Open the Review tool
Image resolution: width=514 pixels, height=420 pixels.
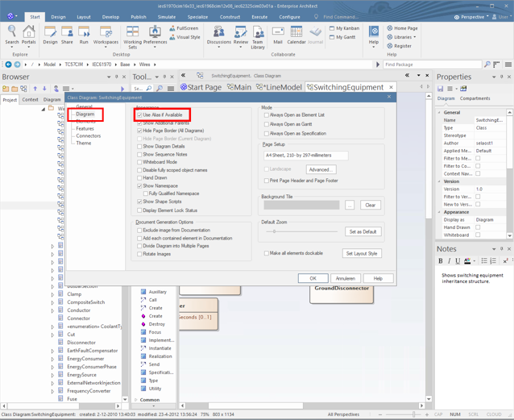click(241, 35)
